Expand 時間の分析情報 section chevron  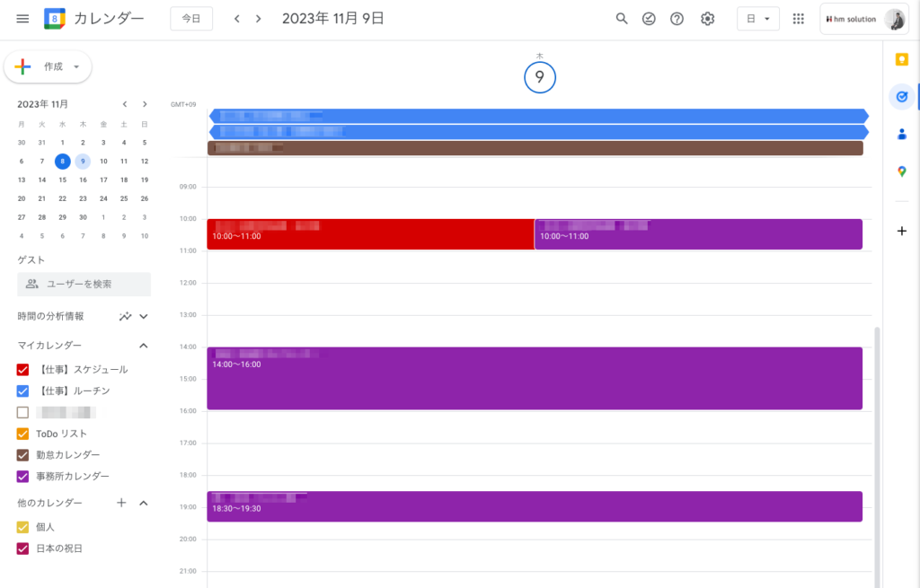coord(144,317)
